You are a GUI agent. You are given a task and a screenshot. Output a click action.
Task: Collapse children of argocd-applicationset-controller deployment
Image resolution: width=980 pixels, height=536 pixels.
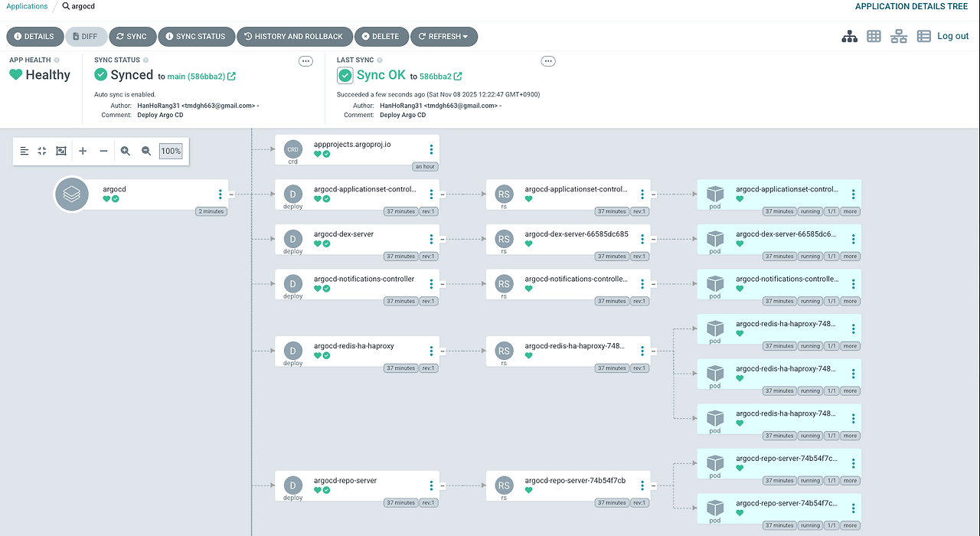tap(443, 194)
